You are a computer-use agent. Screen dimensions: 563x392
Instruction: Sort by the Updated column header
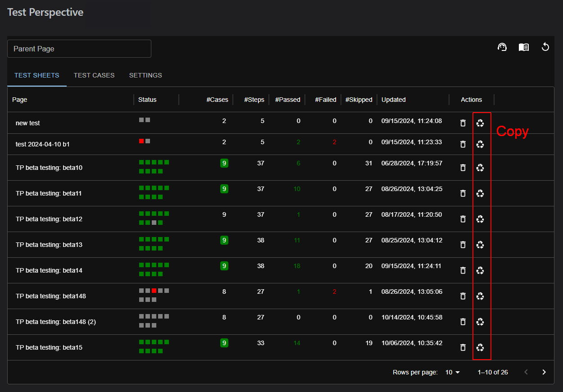[394, 100]
